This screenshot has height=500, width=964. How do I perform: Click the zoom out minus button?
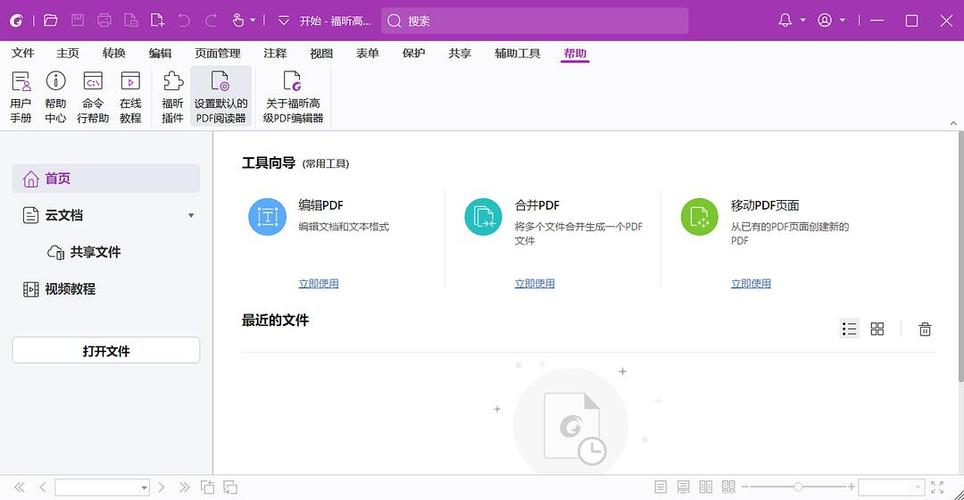[745, 487]
